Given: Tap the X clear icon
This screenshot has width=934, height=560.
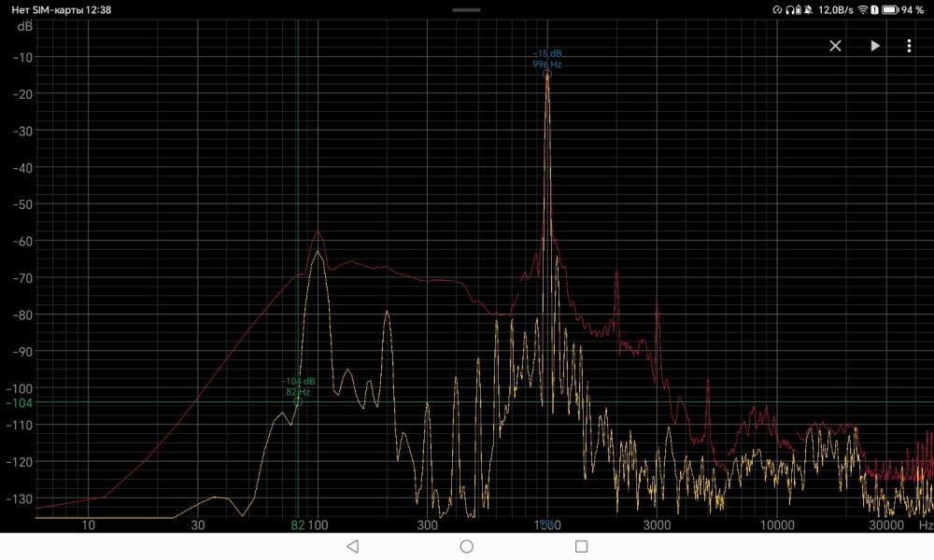Looking at the screenshot, I should click(x=835, y=46).
